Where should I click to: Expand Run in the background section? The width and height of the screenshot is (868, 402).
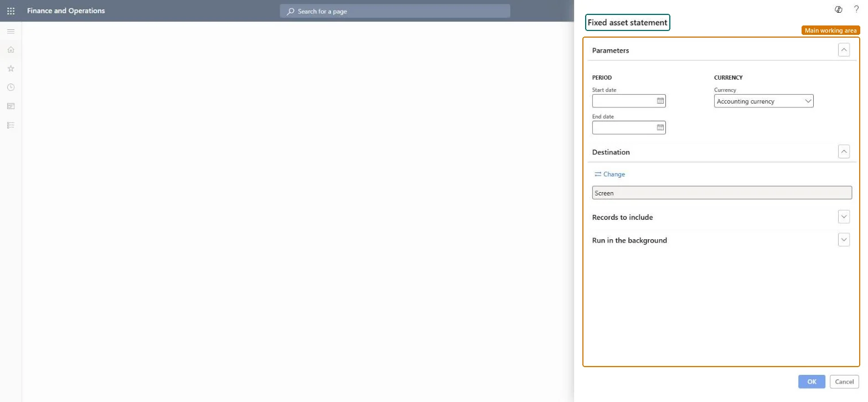pos(844,240)
